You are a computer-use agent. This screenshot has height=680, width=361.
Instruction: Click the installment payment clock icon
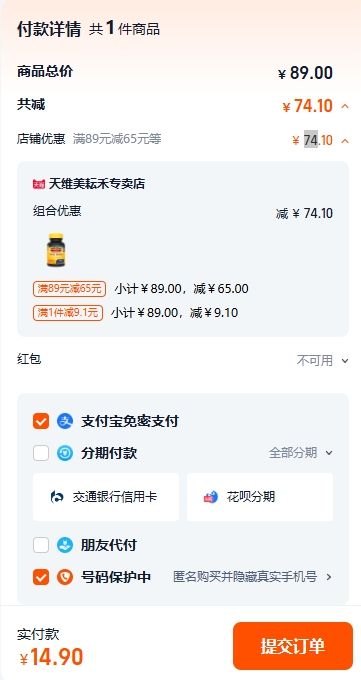pos(65,453)
